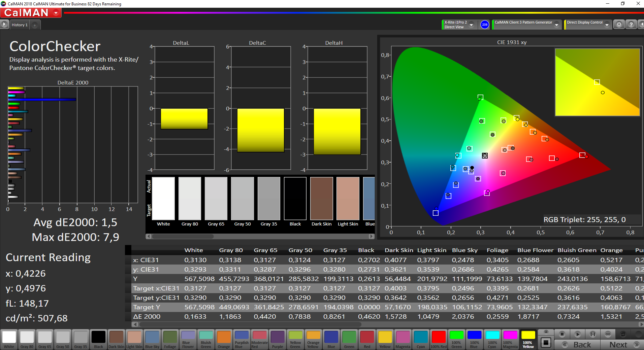The height and width of the screenshot is (350, 644).
Task: Click the play arrow beside the History tab
Action: [x=4, y=24]
